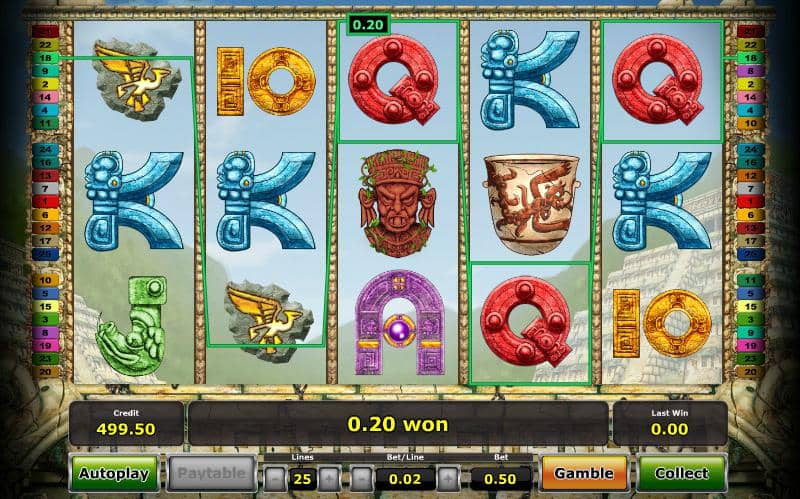
Task: Click the purple A arch symbol
Action: click(x=399, y=322)
